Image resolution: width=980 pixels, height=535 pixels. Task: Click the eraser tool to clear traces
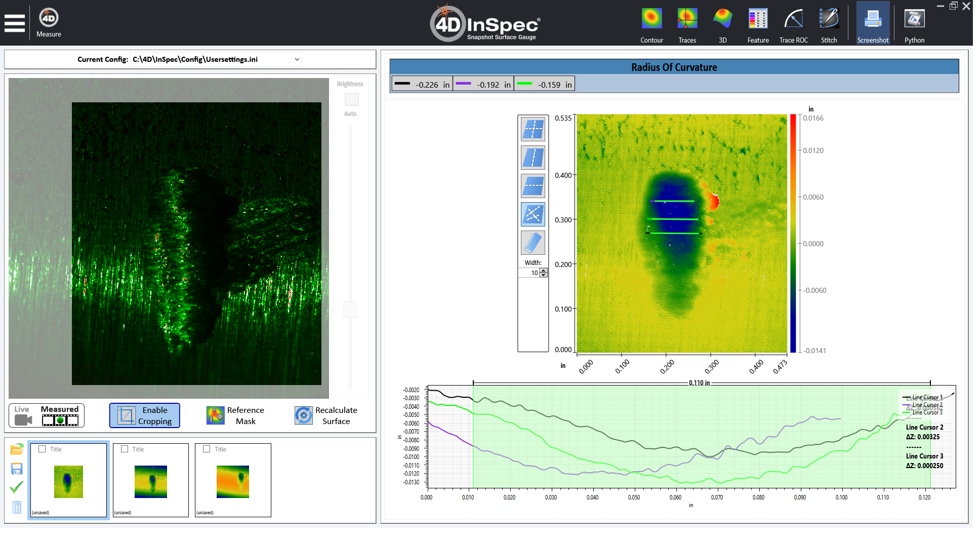[533, 243]
